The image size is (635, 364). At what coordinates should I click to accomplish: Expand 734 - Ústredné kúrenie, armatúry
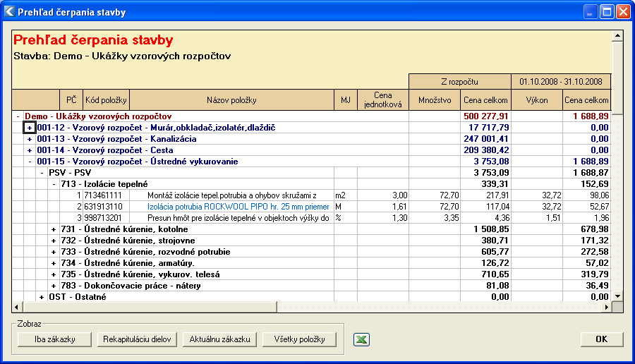click(x=54, y=263)
